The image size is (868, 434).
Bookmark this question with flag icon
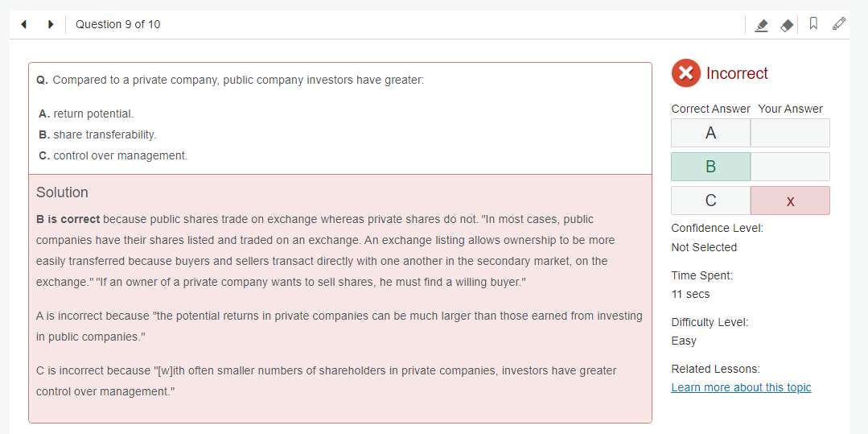coord(813,24)
